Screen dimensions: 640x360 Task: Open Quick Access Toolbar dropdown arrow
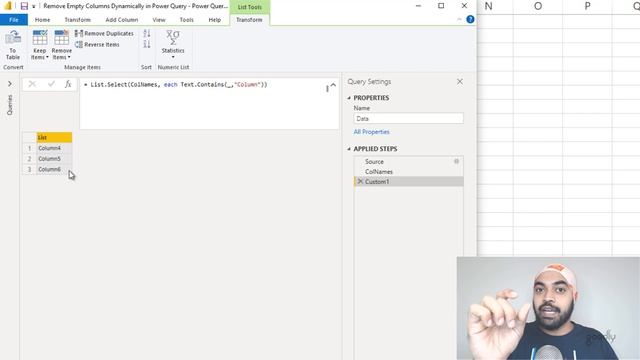click(33, 7)
